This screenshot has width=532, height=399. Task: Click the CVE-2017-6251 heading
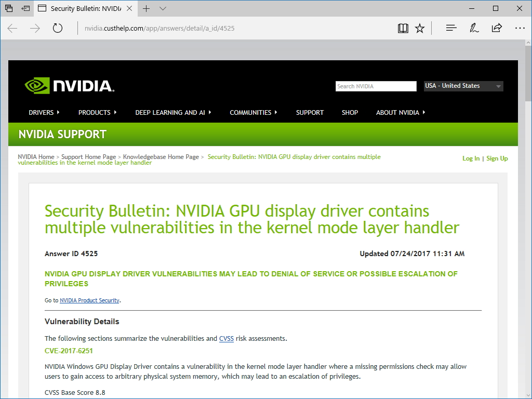point(69,351)
